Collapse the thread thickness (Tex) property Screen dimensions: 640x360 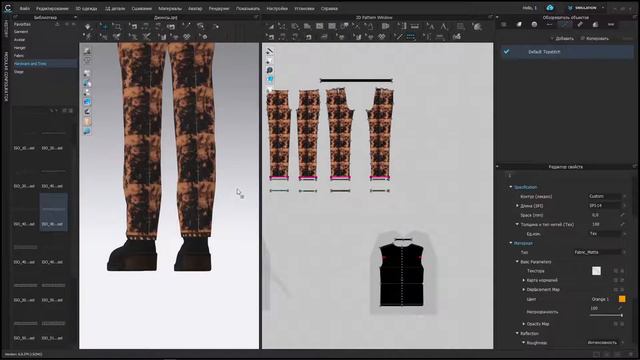tap(517, 224)
